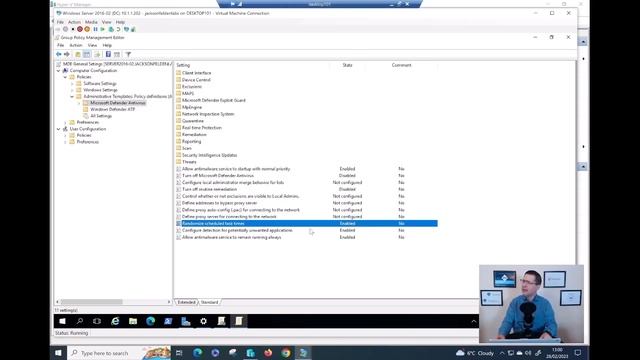Sort by the Comment column header

point(402,65)
